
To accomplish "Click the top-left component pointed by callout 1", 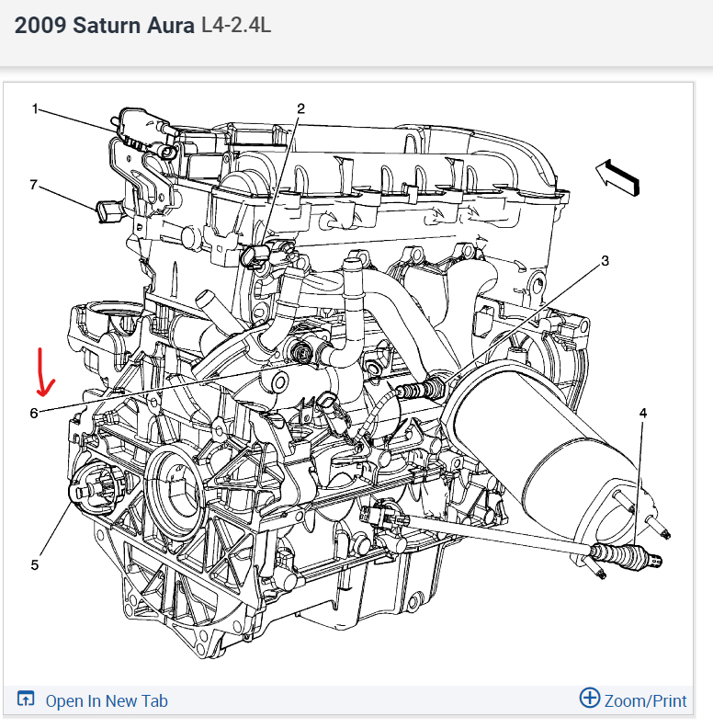I will [144, 132].
